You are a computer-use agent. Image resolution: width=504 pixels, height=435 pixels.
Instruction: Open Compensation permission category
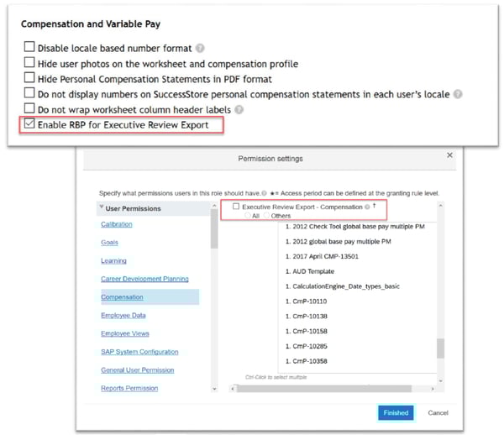tap(122, 297)
